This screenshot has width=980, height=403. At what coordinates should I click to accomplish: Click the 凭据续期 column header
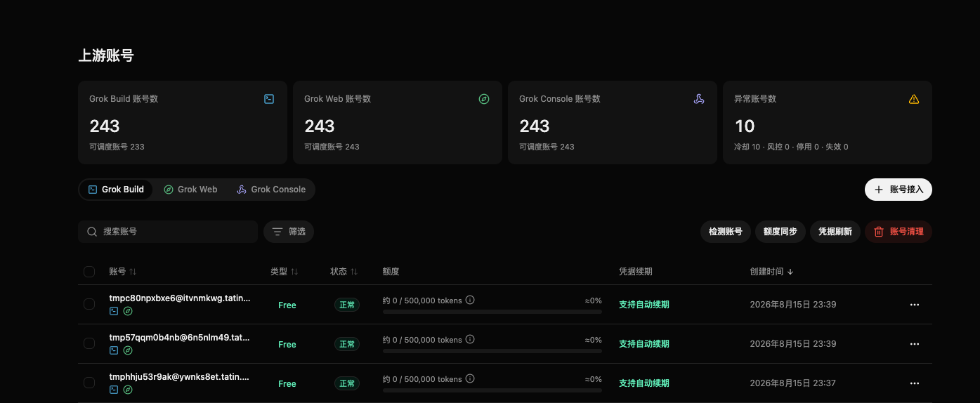636,272
